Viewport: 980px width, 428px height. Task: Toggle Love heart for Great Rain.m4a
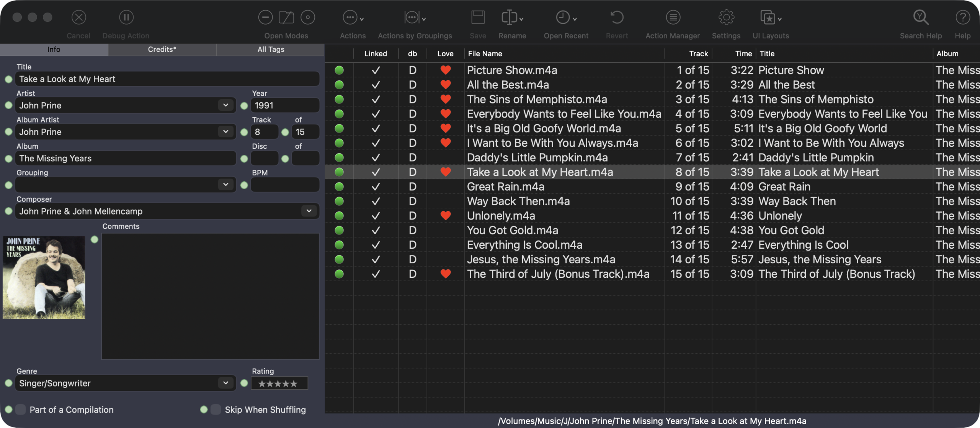(445, 187)
